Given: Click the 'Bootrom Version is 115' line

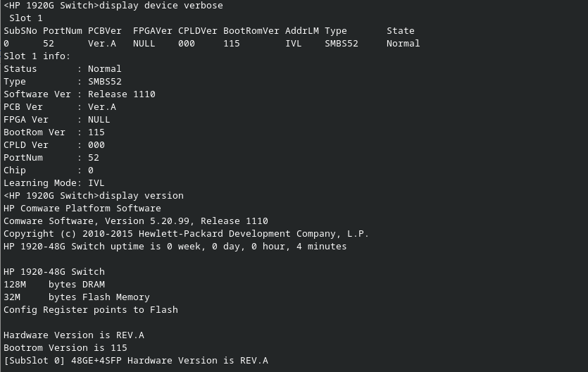Looking at the screenshot, I should point(65,348).
